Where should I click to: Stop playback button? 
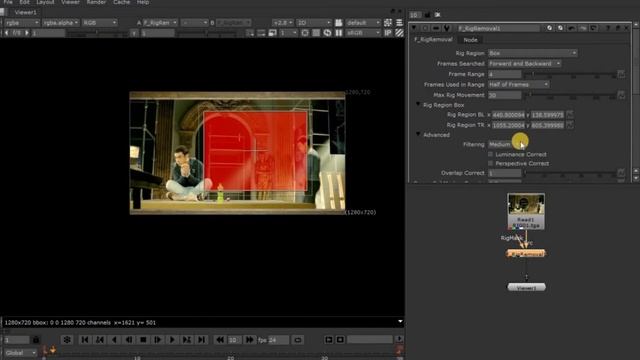pyautogui.click(x=143, y=340)
